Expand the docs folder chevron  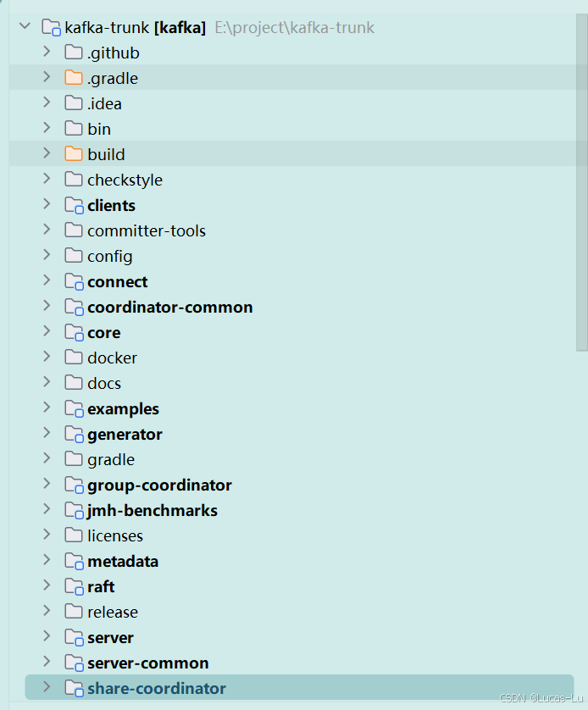[x=47, y=382]
